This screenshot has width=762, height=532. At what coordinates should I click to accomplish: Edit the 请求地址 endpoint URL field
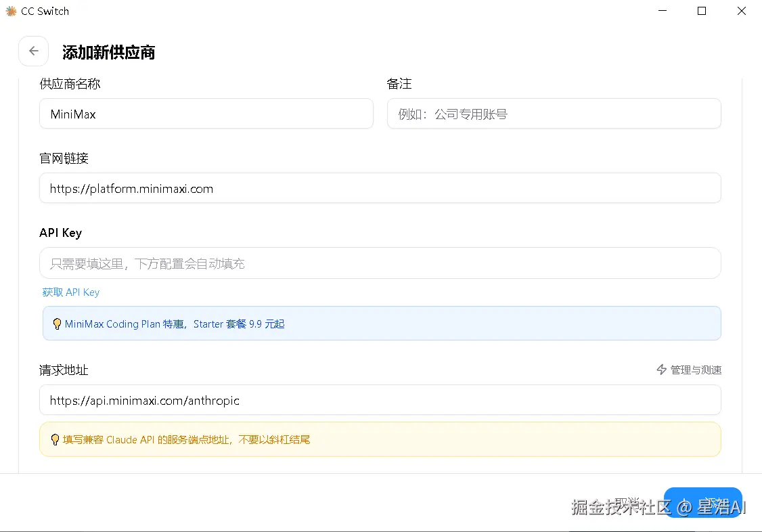click(380, 400)
